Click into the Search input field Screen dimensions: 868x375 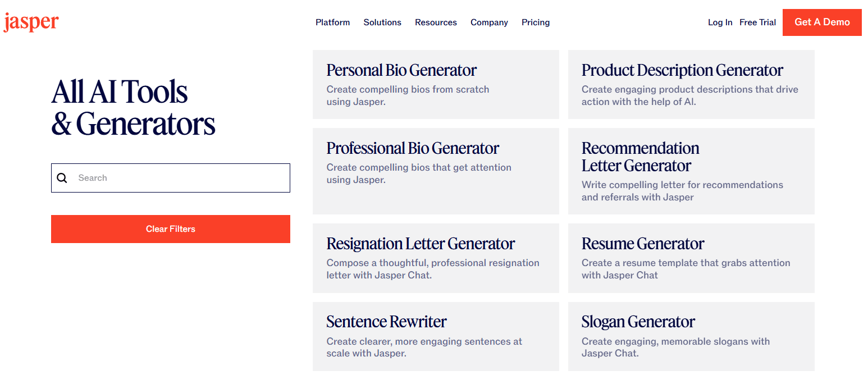point(171,178)
